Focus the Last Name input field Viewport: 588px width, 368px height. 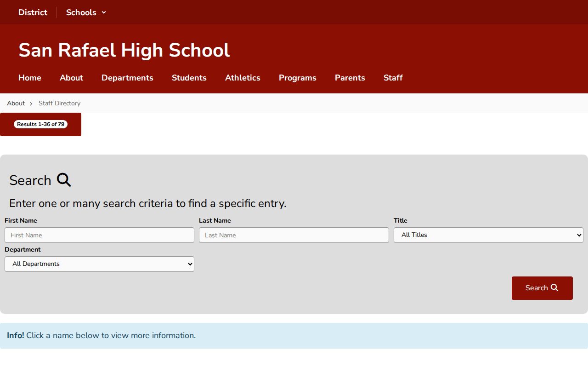coord(294,235)
